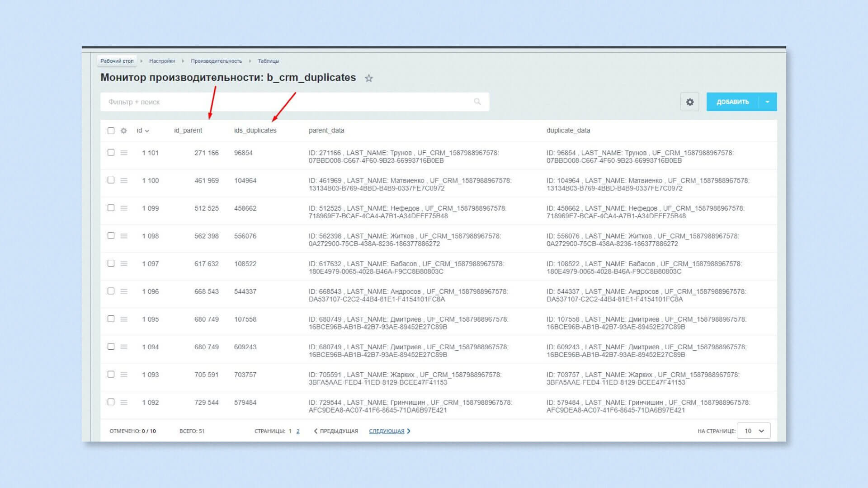Open Производительность breadcrumb item
868x488 pixels.
point(216,61)
